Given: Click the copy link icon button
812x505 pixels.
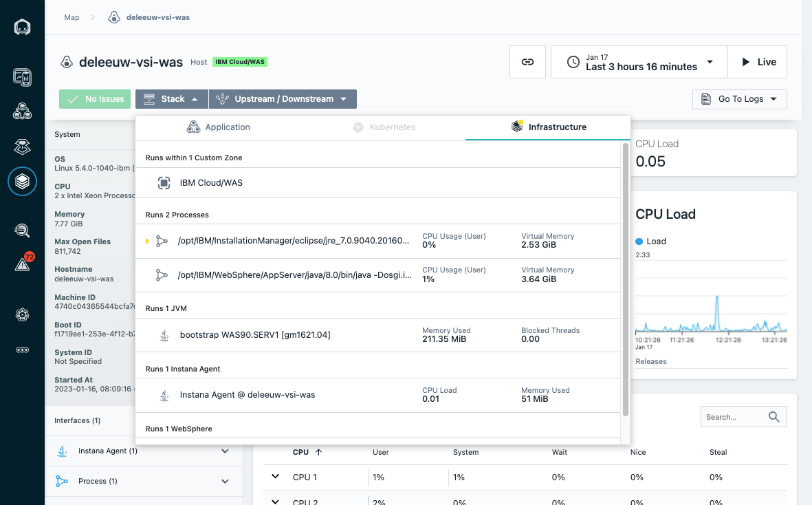Looking at the screenshot, I should click(x=527, y=62).
